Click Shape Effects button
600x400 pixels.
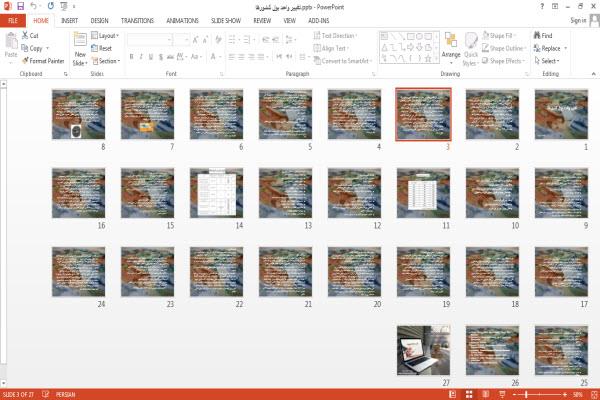coord(502,61)
